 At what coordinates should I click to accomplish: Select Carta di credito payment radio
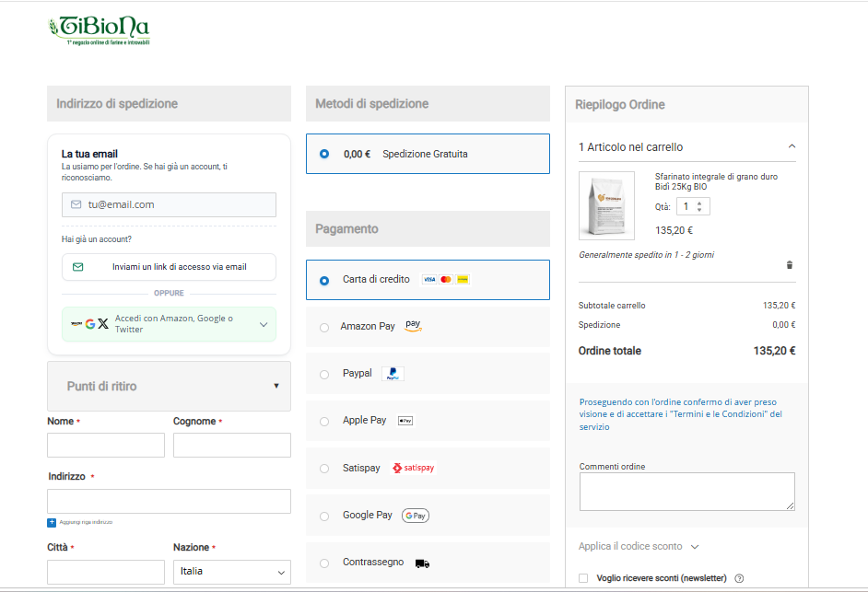[324, 281]
